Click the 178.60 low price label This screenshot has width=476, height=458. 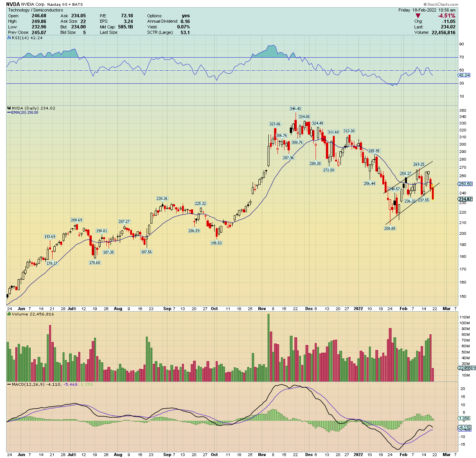pos(94,263)
